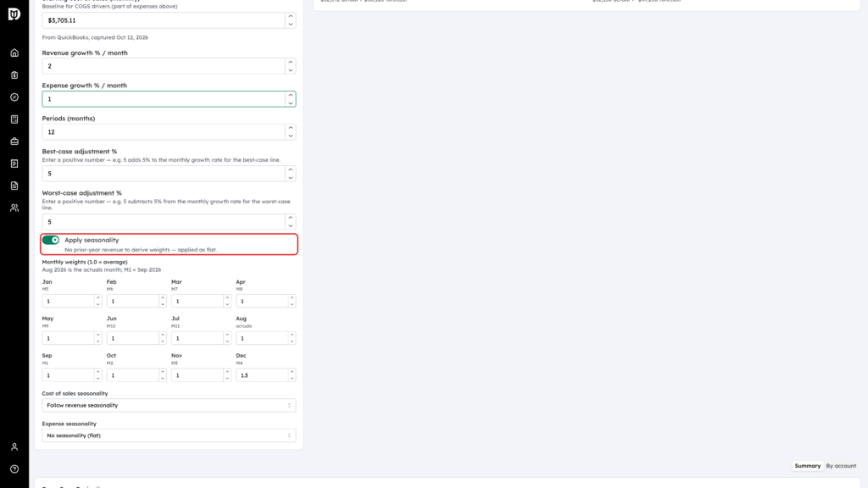The width and height of the screenshot is (868, 488).
Task: Open the document file icon in the sidebar
Action: (14, 186)
